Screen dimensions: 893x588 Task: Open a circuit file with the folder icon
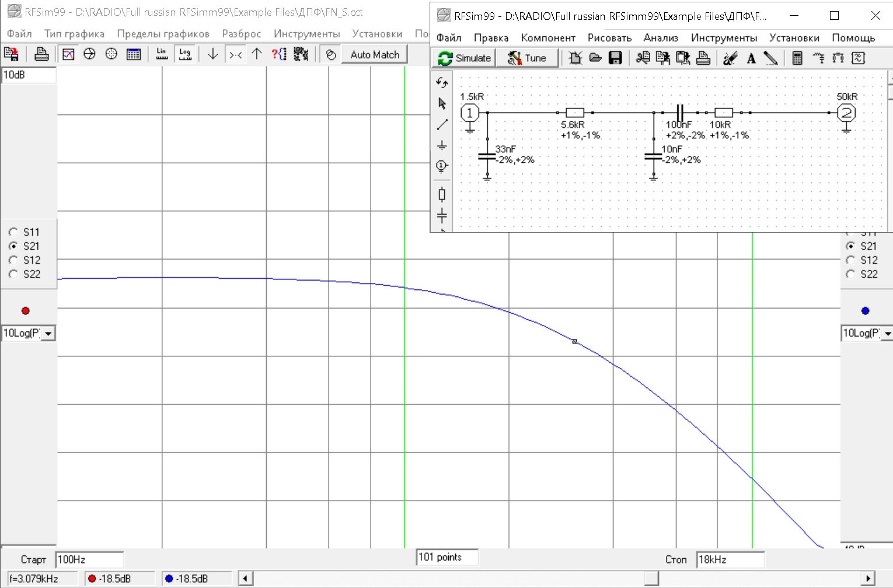pos(595,58)
